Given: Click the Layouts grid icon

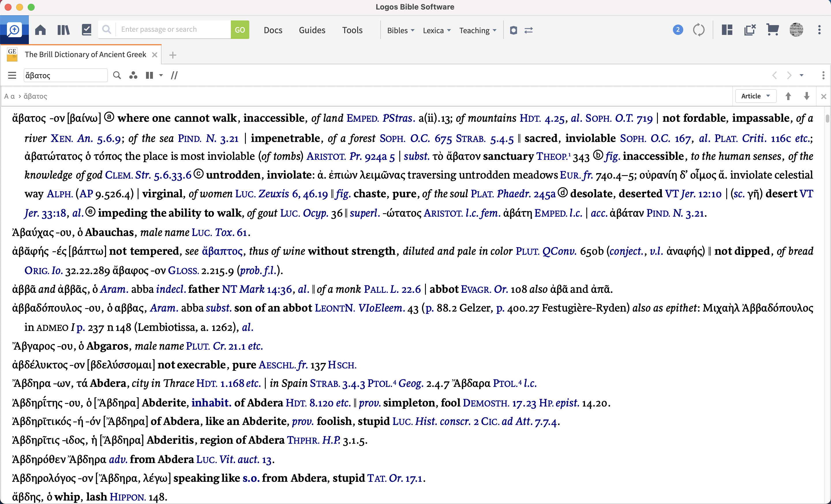Looking at the screenshot, I should tap(727, 30).
